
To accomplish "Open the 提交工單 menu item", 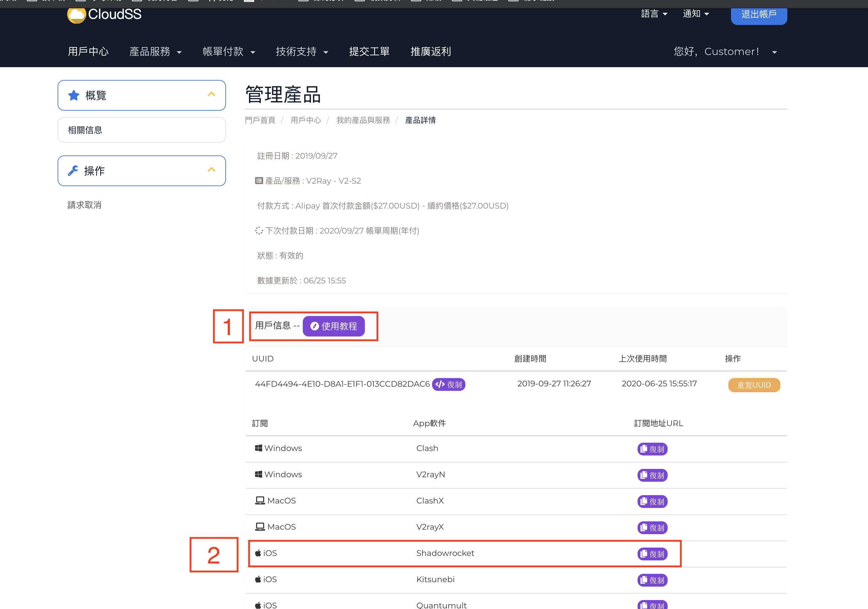I will (x=369, y=52).
